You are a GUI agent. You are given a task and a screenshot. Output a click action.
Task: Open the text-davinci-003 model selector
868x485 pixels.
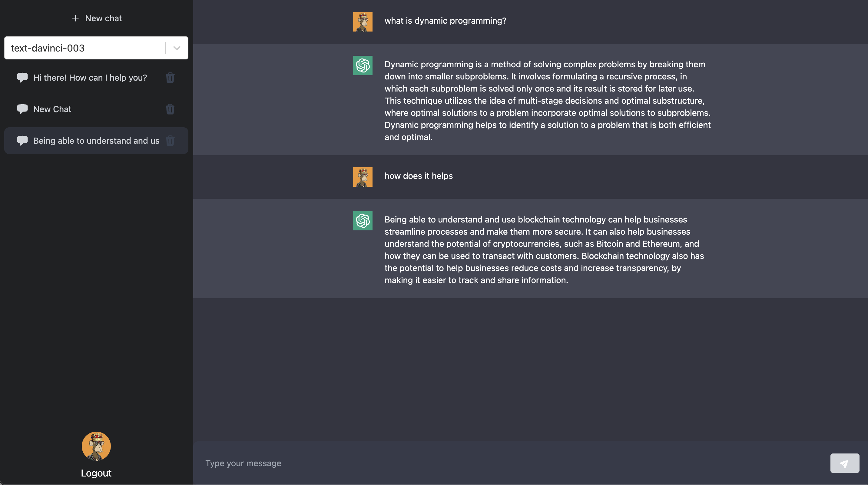click(x=84, y=48)
